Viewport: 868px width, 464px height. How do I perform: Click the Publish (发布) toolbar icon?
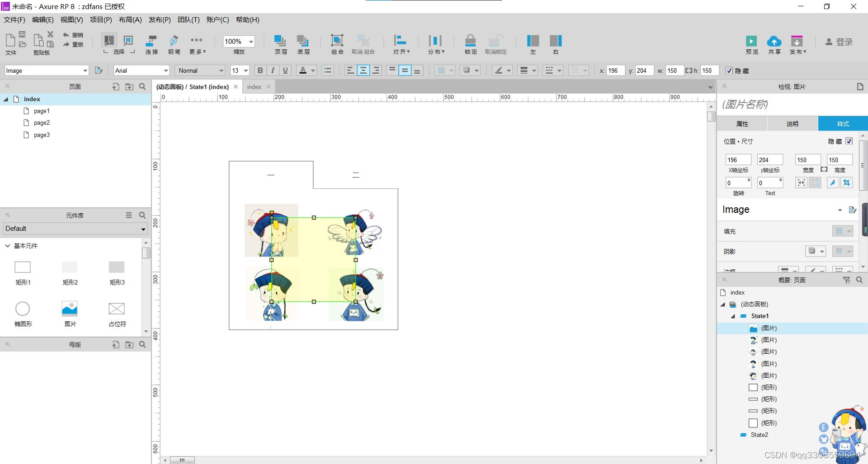[797, 41]
